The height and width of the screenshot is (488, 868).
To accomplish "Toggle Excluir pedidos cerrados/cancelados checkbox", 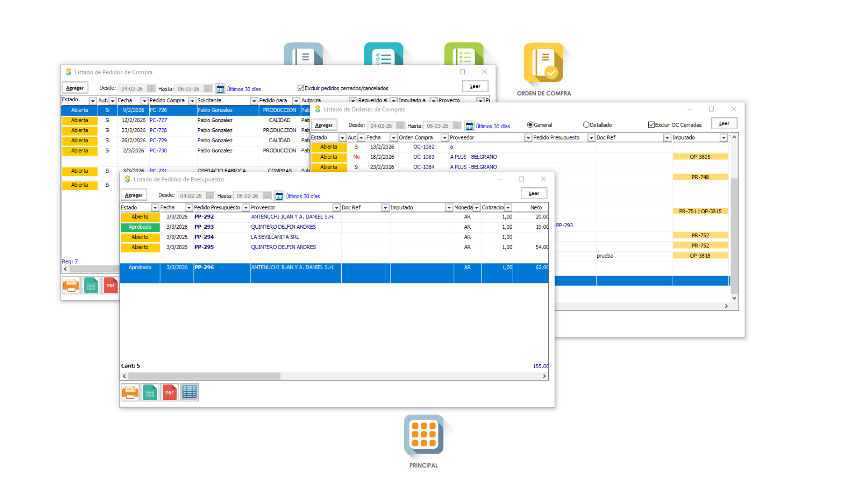I will [301, 88].
